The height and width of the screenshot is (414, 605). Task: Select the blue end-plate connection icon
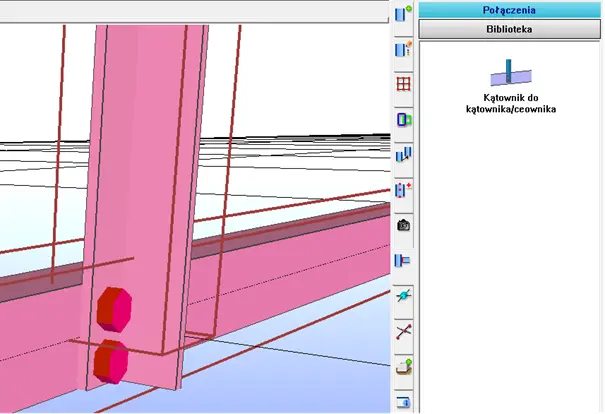(x=404, y=261)
